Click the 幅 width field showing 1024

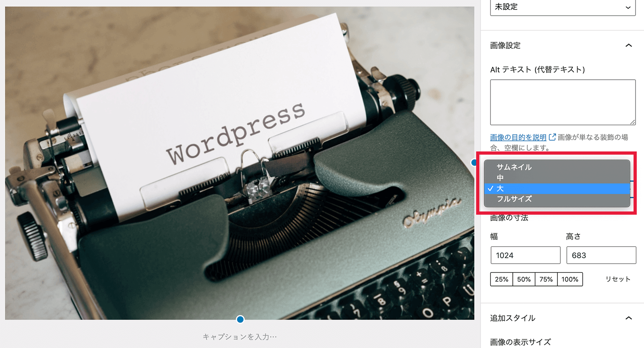pos(525,255)
